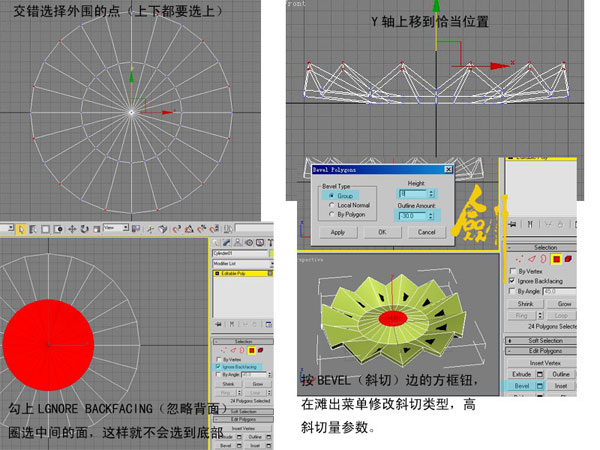
Task: Click OK in Bevel Polygons dialog
Action: [382, 232]
